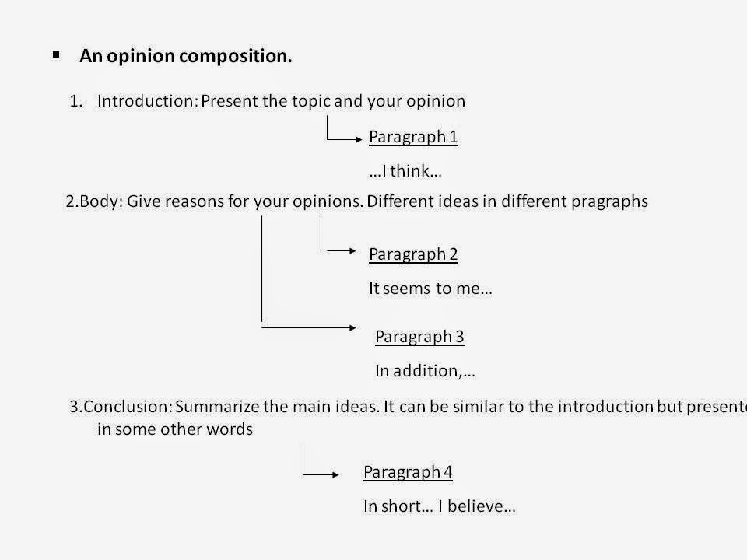The image size is (747, 560).
Task: Select the '2.Body: Give reasons' line
Action: 214,201
